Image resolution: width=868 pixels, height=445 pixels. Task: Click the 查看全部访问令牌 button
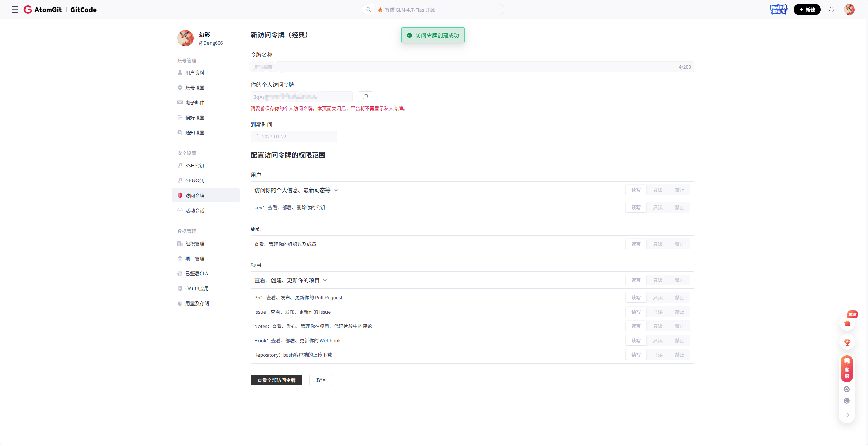276,380
